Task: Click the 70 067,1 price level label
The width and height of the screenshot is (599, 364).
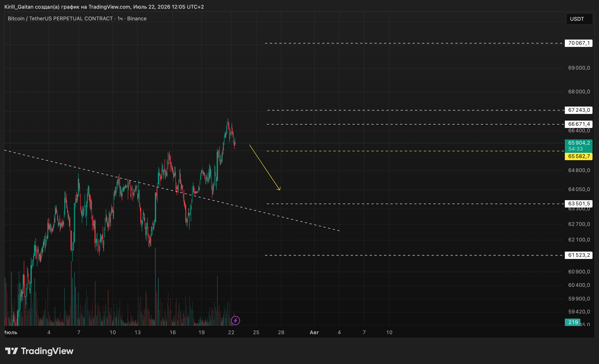Action: click(579, 43)
